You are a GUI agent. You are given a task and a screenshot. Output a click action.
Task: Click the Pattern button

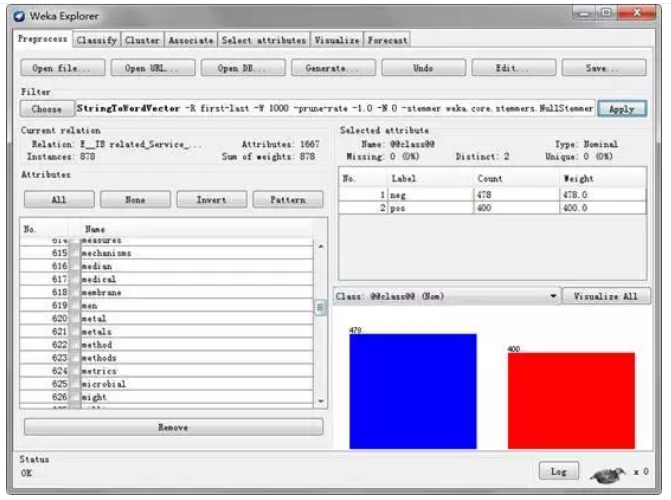(288, 199)
